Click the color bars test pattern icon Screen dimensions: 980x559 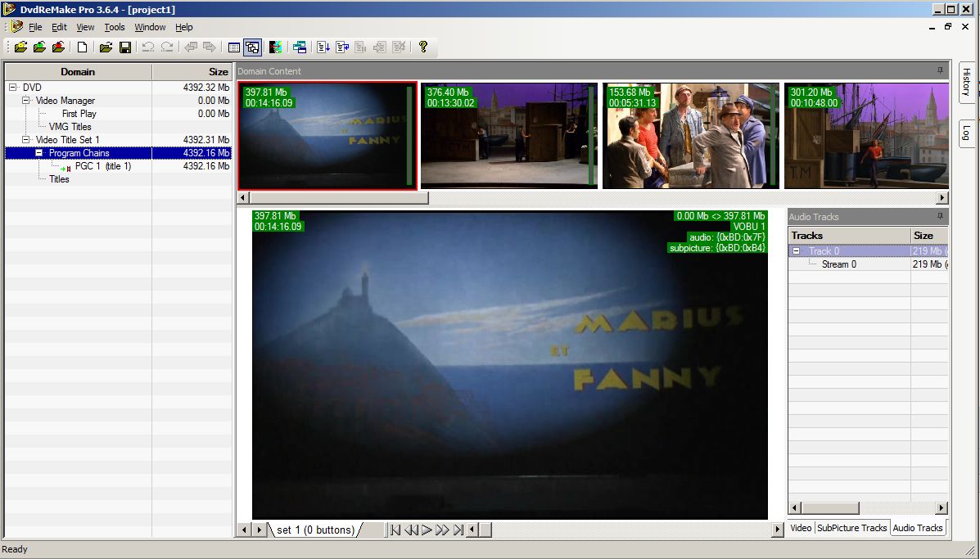point(275,47)
